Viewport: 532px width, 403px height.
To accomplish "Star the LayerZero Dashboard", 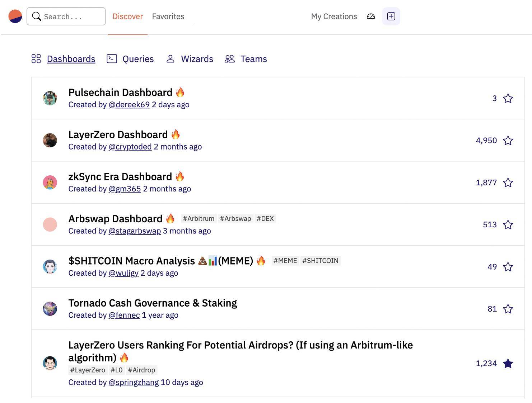I will (508, 141).
